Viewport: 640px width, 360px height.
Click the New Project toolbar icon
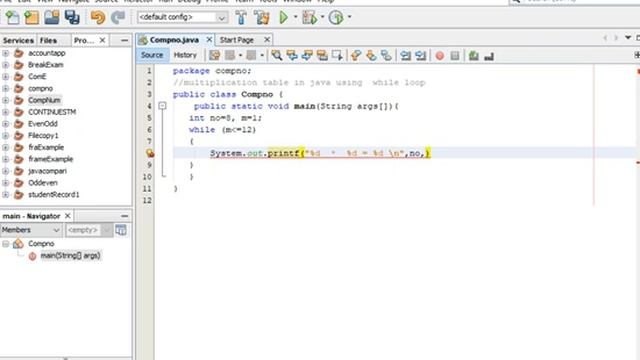coord(31,17)
